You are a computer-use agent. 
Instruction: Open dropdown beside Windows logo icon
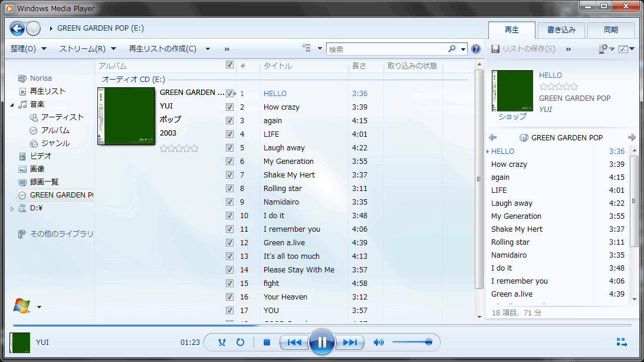(39, 307)
